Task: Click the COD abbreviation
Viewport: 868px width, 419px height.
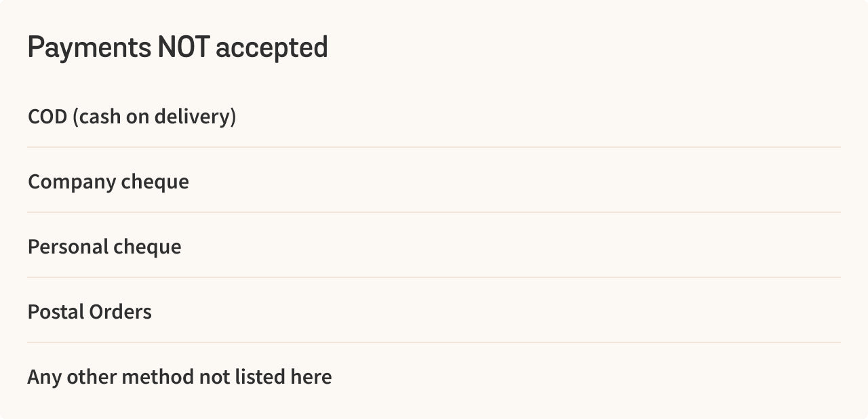Action: pos(47,117)
